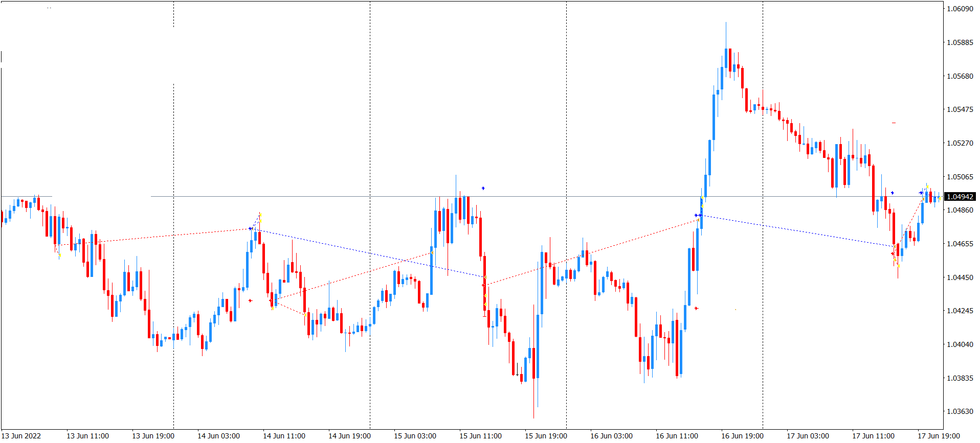This screenshot has height=443, width=980.
Task: Select the "13 Jun 11:00" time label
Action: click(87, 436)
